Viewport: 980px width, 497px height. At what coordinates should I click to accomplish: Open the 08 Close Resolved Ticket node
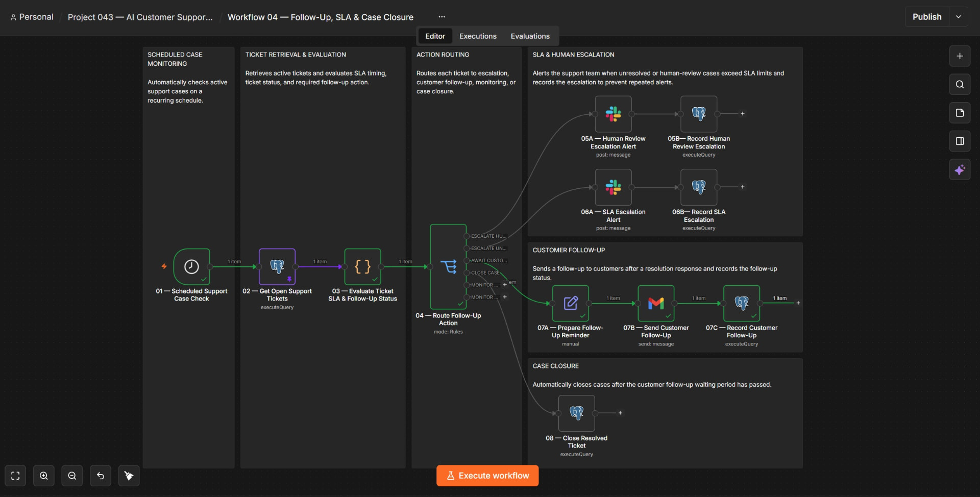tap(577, 413)
